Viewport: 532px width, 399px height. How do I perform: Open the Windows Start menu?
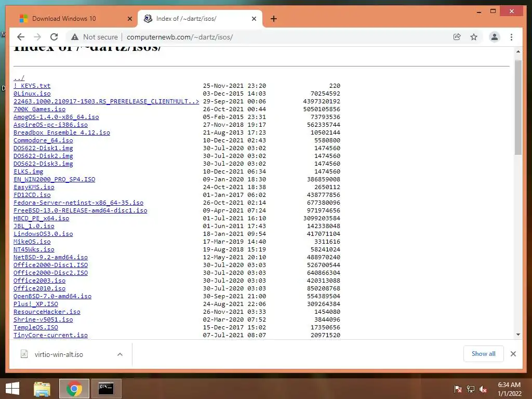pos(12,389)
